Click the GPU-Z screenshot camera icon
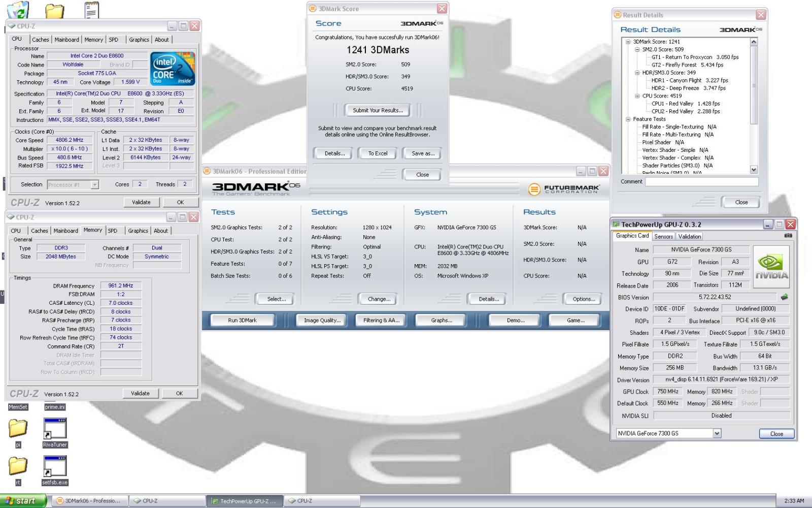 (x=788, y=236)
